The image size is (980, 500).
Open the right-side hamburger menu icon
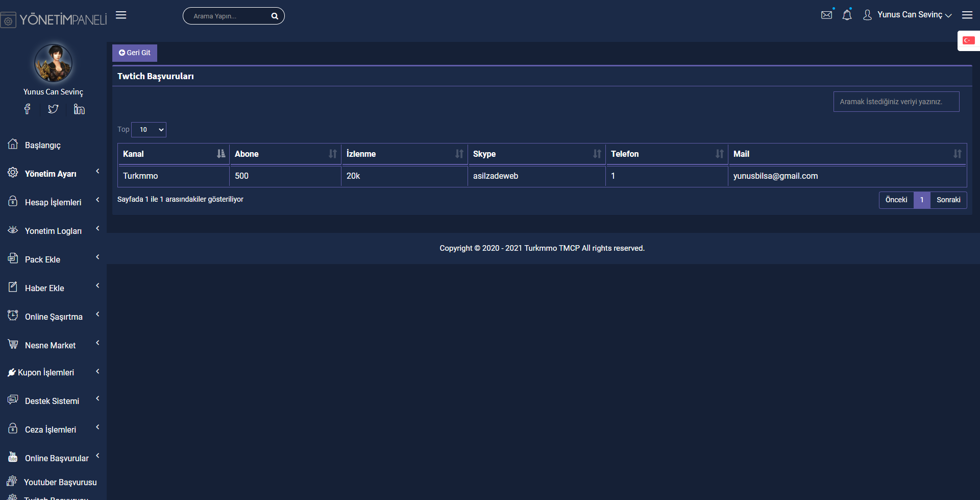pyautogui.click(x=967, y=15)
